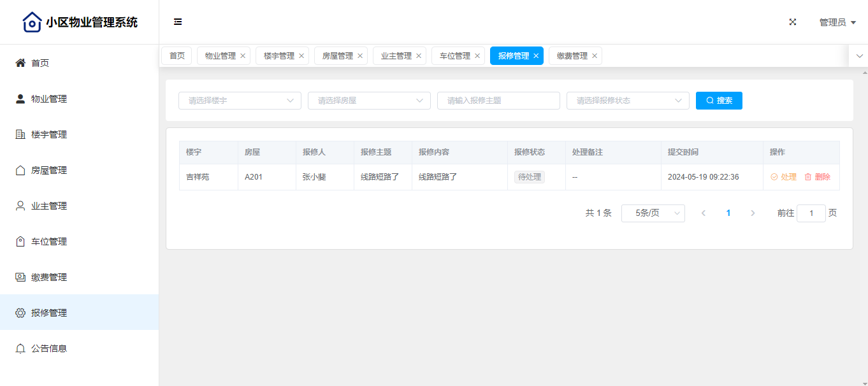Switch to the 房屋管理 tab

pyautogui.click(x=337, y=56)
